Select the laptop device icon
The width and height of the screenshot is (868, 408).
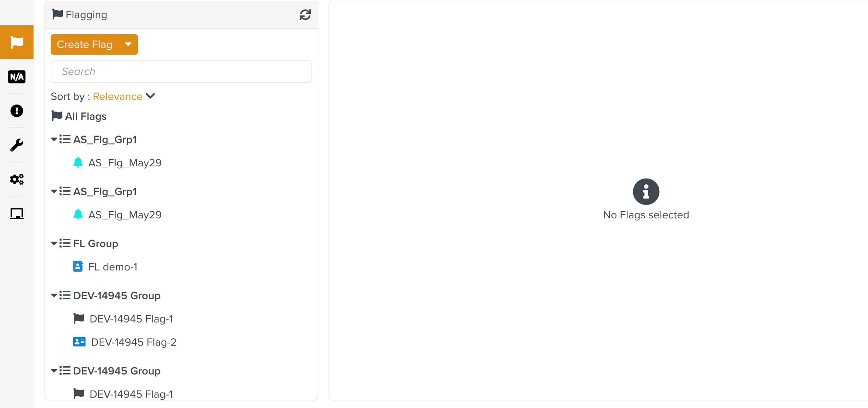[x=16, y=213]
